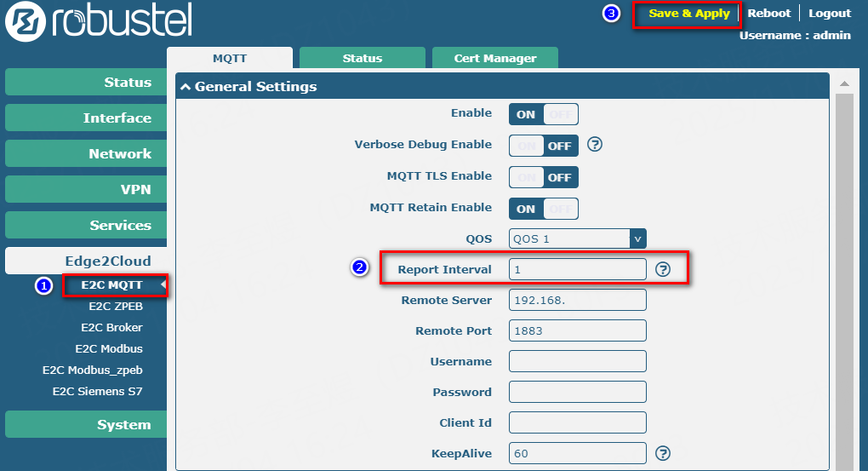Collapse the General Settings section
Image resolution: width=868 pixels, height=471 pixels.
(186, 87)
